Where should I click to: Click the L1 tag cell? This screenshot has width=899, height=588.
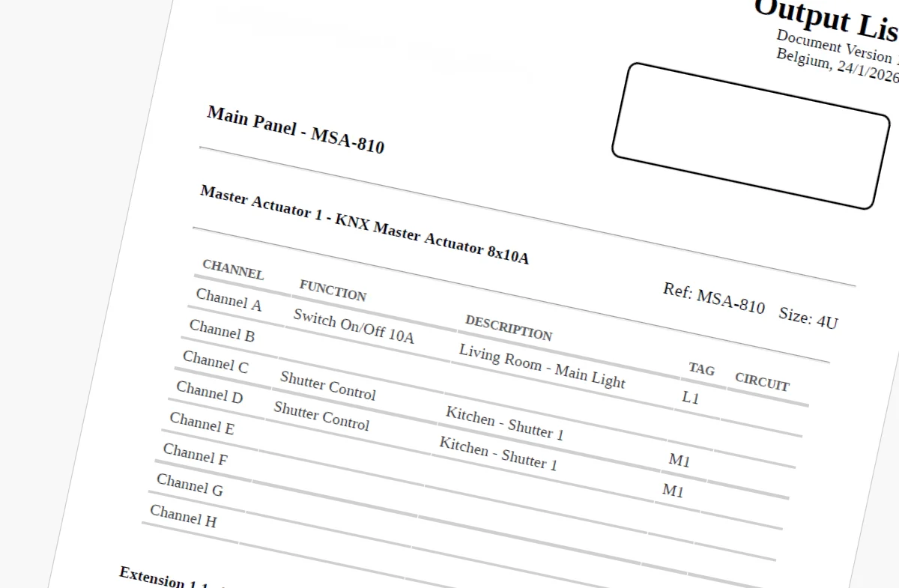pyautogui.click(x=690, y=398)
